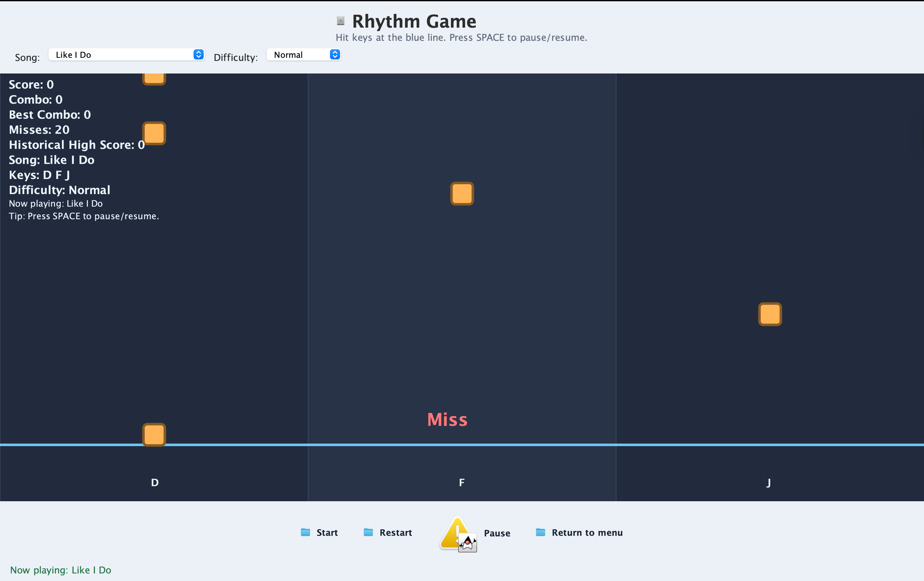This screenshot has height=581, width=924.
Task: Click the orange note at the blue line in D lane
Action: (154, 435)
